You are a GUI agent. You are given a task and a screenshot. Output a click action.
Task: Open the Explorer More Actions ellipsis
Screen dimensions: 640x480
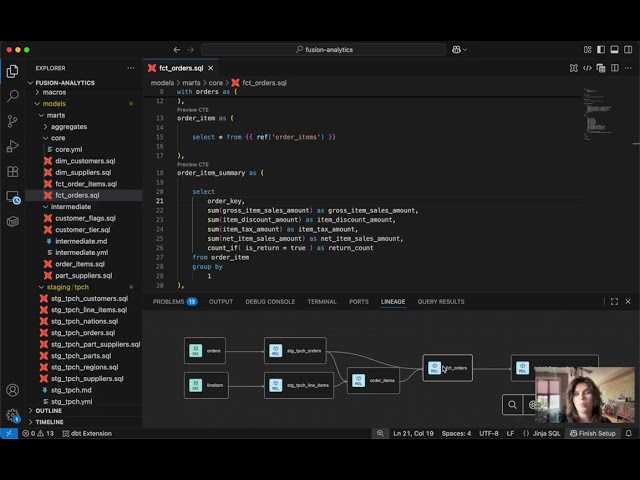tap(131, 68)
